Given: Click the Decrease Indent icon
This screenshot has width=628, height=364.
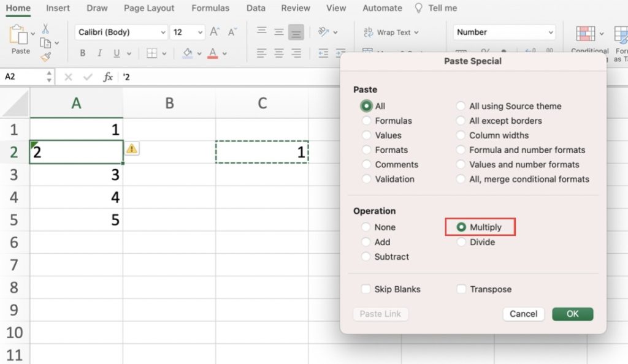Looking at the screenshot, I should tap(323, 53).
